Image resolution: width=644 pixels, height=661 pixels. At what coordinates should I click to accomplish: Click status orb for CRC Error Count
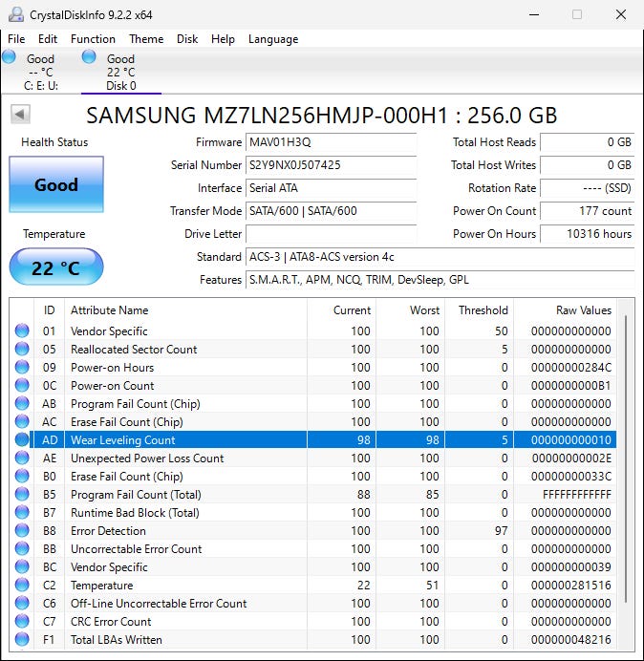click(x=22, y=621)
